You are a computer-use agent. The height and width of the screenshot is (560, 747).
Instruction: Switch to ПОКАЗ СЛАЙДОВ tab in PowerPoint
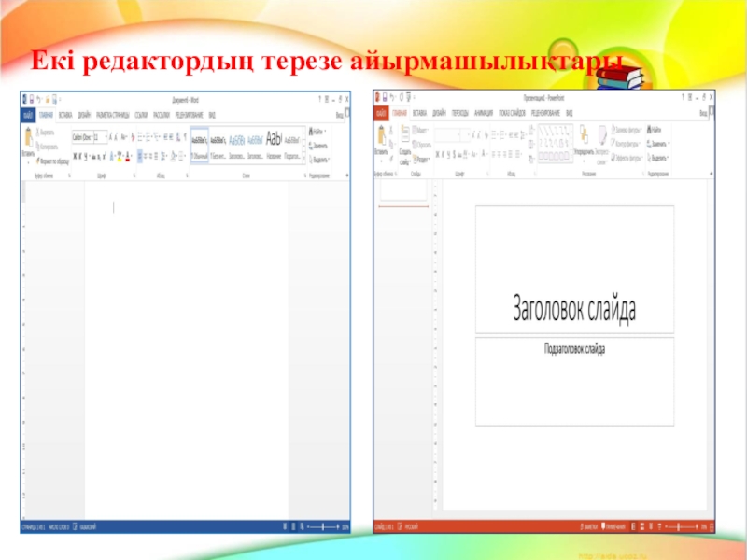tap(512, 113)
